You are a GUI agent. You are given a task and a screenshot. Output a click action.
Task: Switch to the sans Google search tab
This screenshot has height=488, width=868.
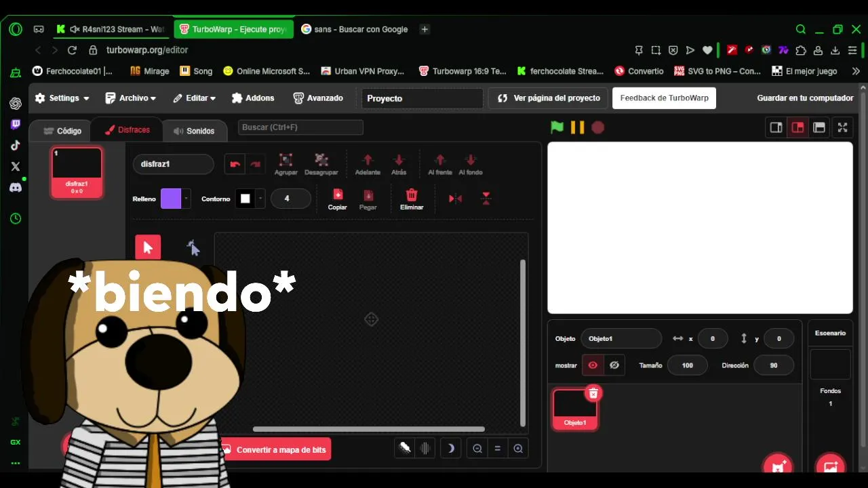coord(354,29)
